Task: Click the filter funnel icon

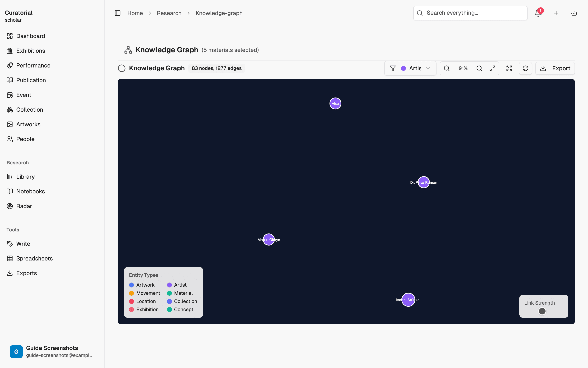Action: (x=393, y=68)
